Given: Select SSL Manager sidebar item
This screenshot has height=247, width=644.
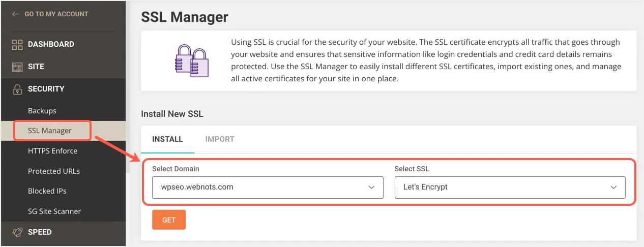Looking at the screenshot, I should coord(50,131).
